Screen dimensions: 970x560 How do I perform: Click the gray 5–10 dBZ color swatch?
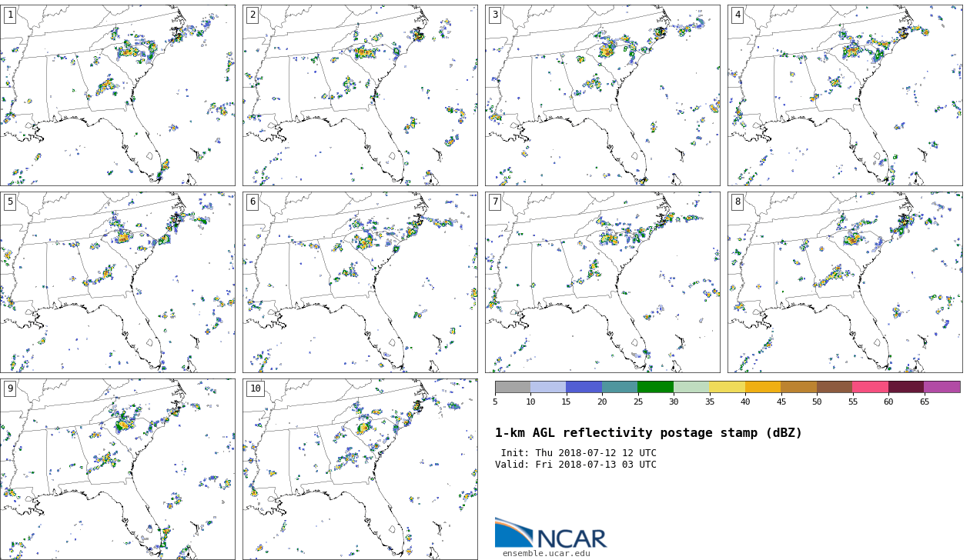[x=513, y=387]
